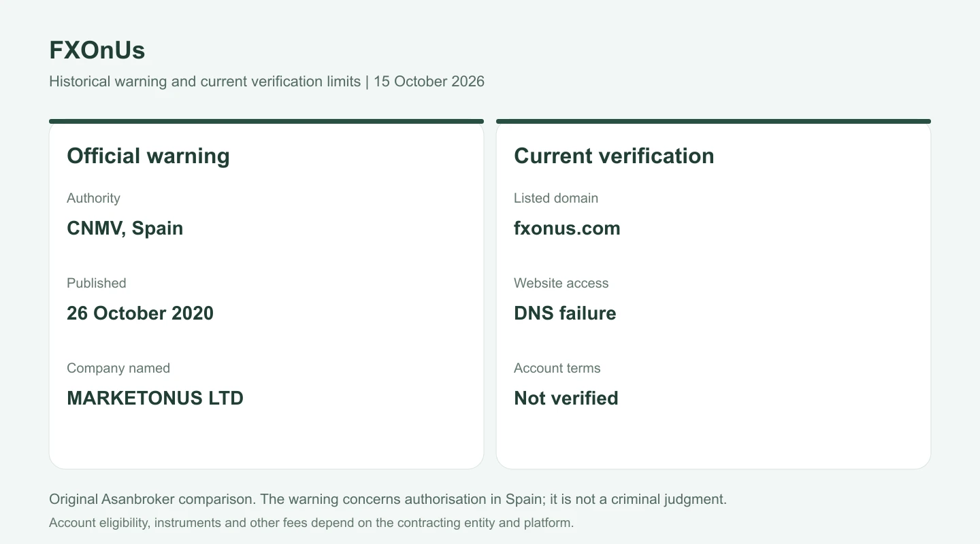Click the 26 October 2020 date
This screenshot has height=544, width=980.
point(140,313)
